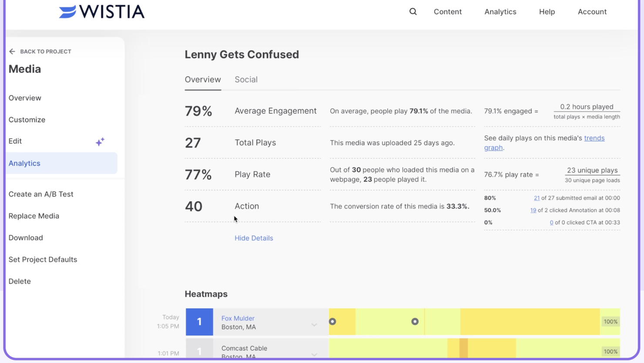Click the blue 1 badge for Fox Mulder
This screenshot has width=644, height=363.
199,322
